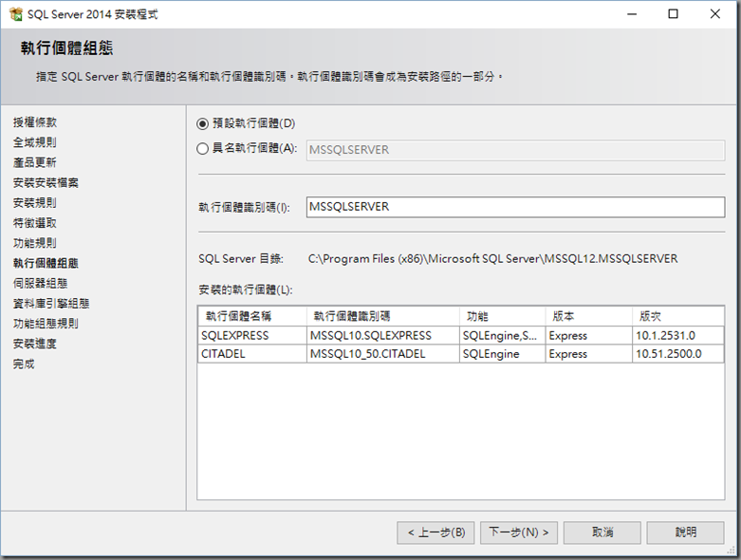Maximize the setup window
The height and width of the screenshot is (560, 741).
(x=673, y=14)
